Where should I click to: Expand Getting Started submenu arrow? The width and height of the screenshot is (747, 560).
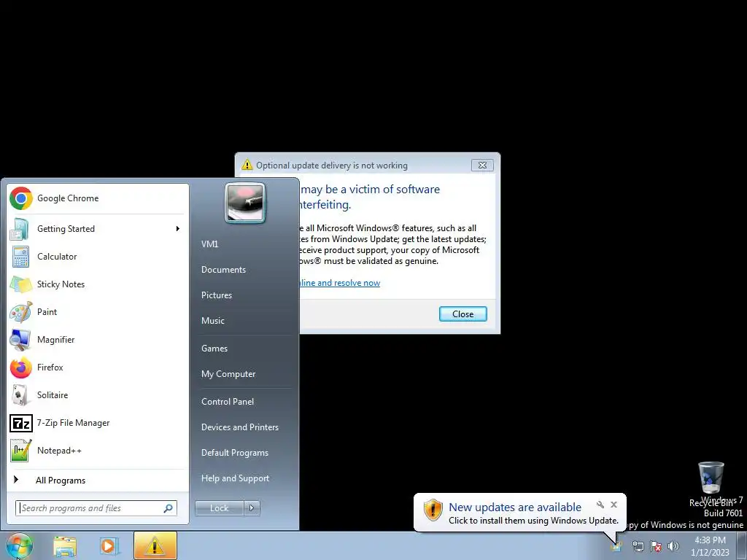pos(178,229)
